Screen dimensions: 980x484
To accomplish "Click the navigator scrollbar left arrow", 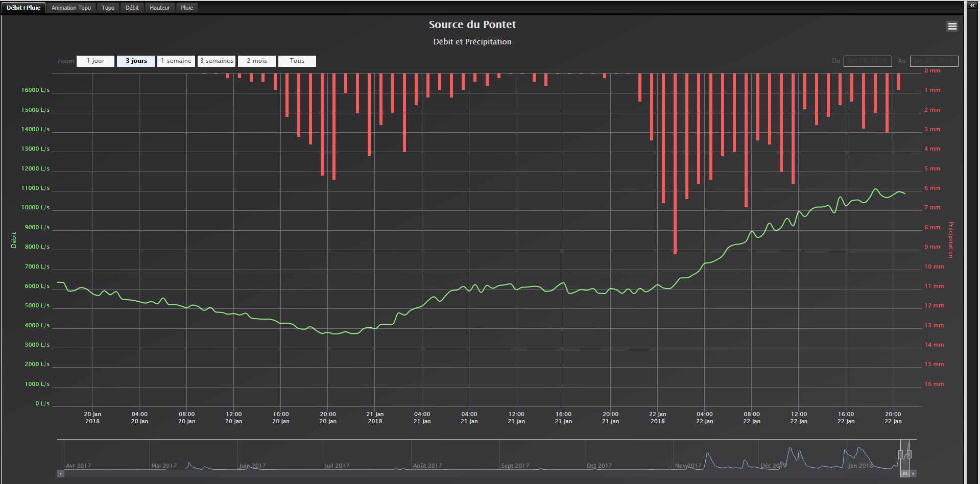I will point(60,474).
